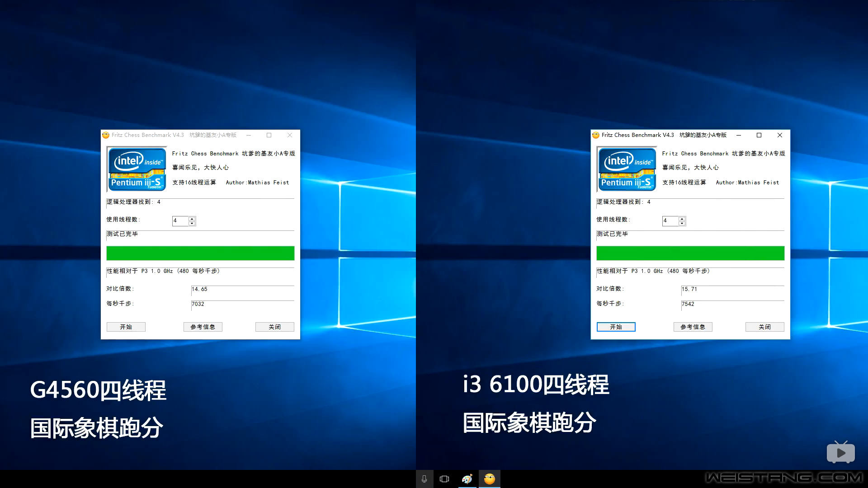Viewport: 868px width, 488px height.
Task: Click the 7032 kilo-nodes result field
Action: click(x=243, y=305)
